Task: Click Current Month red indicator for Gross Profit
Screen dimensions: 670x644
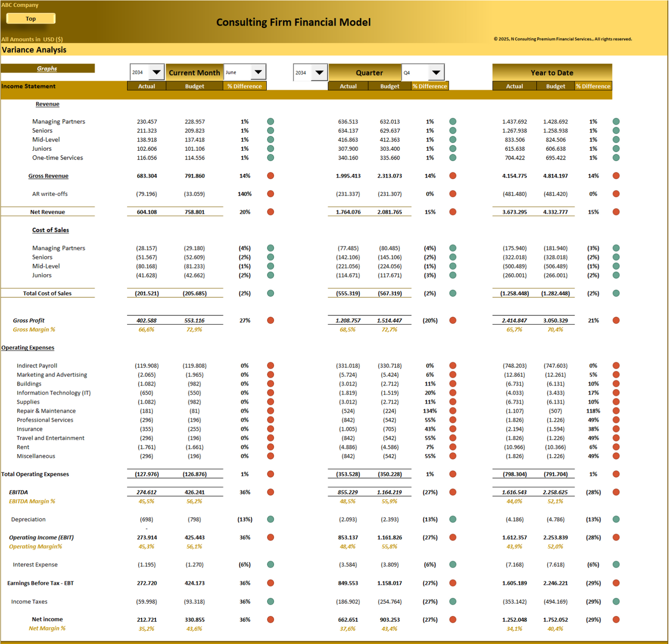Action: coord(271,320)
